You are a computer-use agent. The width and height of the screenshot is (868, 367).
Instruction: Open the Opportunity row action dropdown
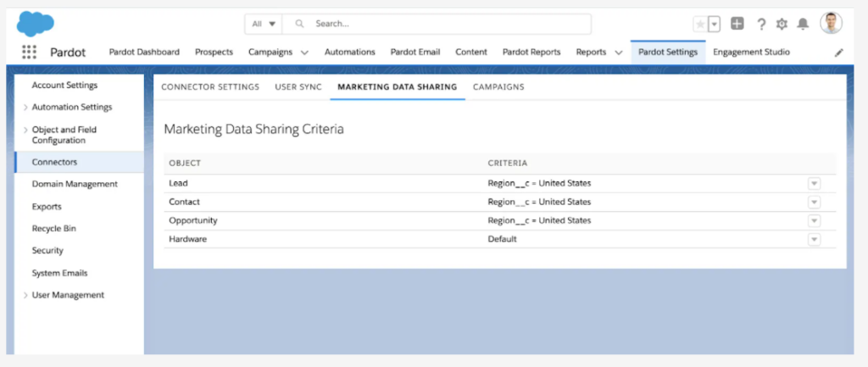[814, 221]
